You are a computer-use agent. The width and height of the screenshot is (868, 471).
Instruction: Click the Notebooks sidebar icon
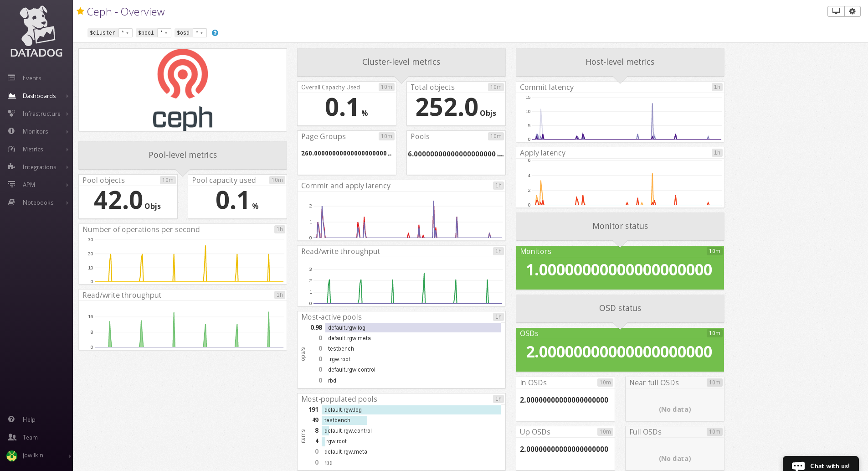[11, 202]
